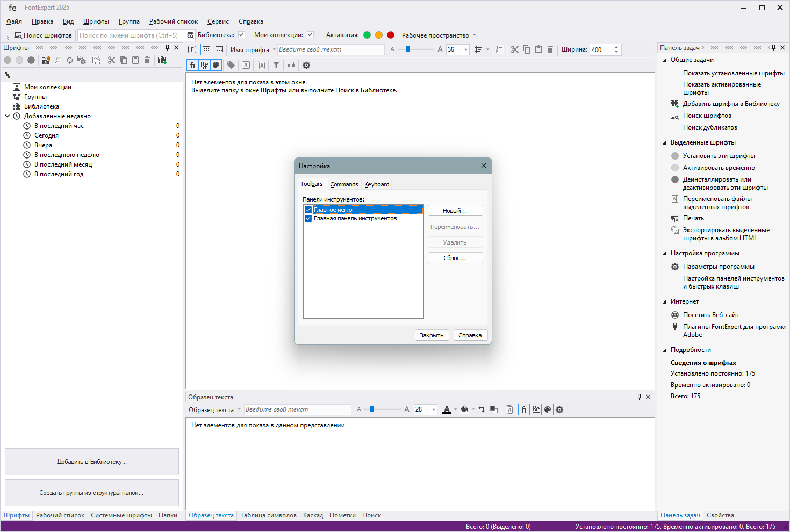Image resolution: width=790 pixels, height=532 pixels.
Task: Click the boxed F font view icon
Action: click(x=192, y=49)
